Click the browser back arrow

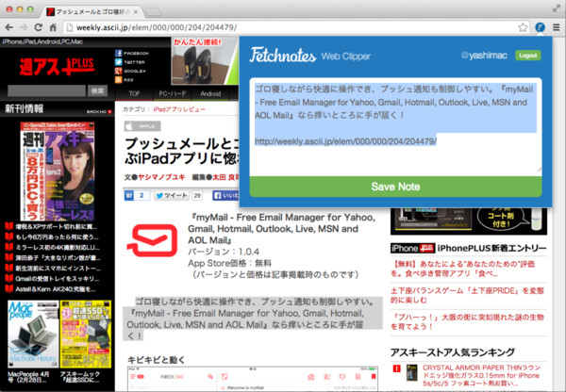(9, 27)
